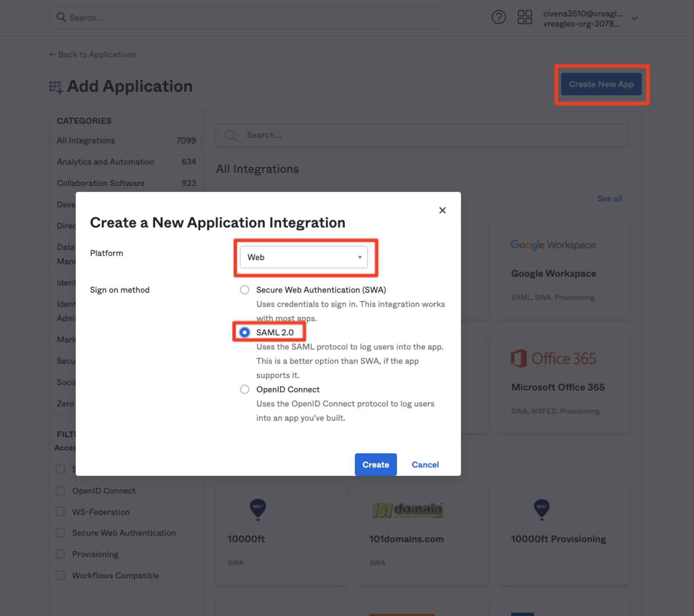Click the Google Workspace logo
Viewport: 694px width, 616px height.
553,245
